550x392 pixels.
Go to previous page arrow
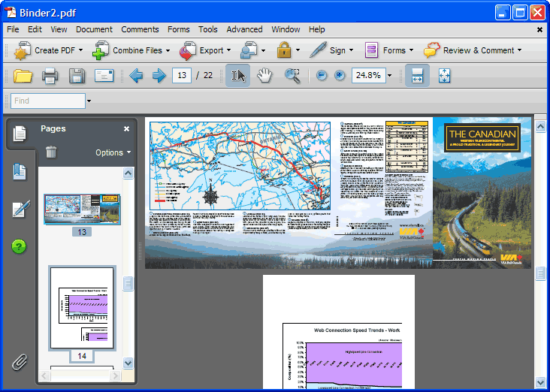point(136,76)
